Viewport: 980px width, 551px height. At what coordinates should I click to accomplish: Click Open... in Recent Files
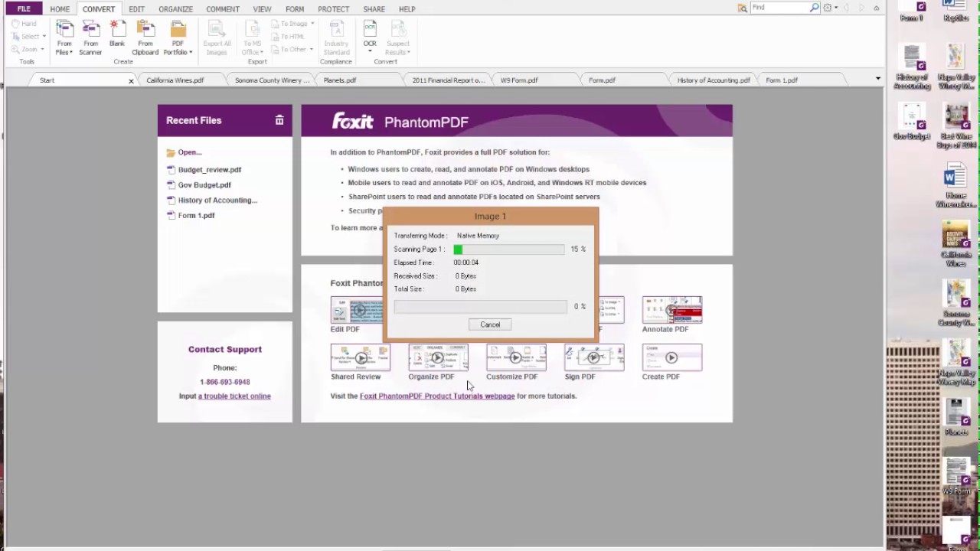click(x=189, y=152)
